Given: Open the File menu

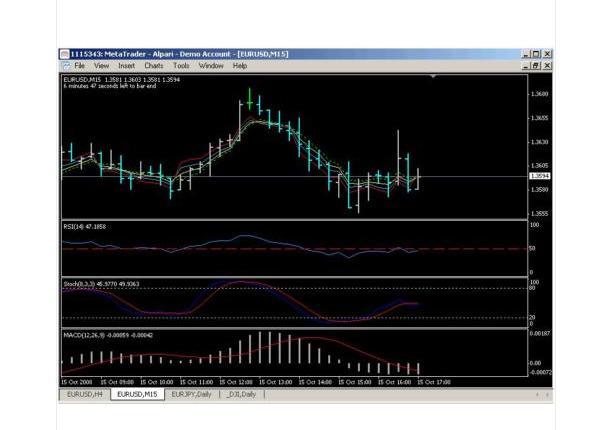Looking at the screenshot, I should click(x=79, y=66).
